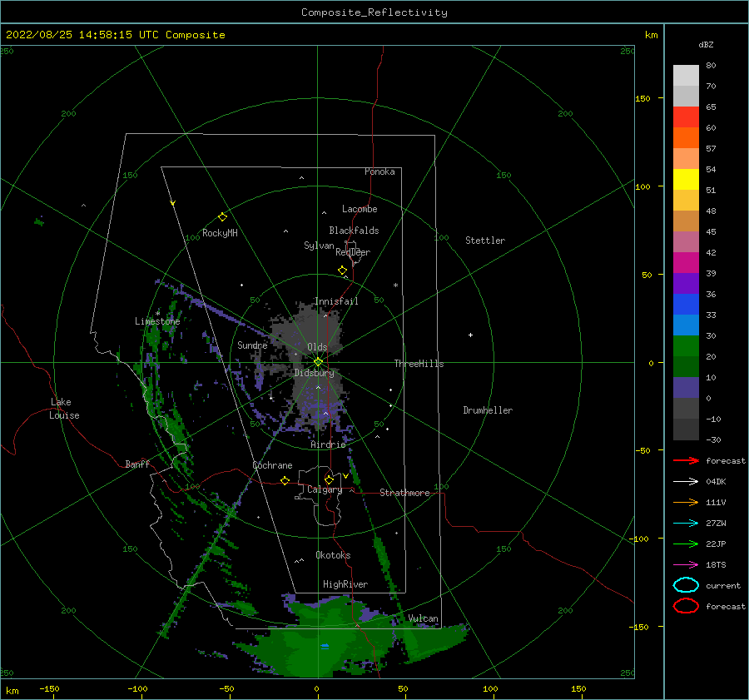Click the RedDeer city label

coord(353,252)
